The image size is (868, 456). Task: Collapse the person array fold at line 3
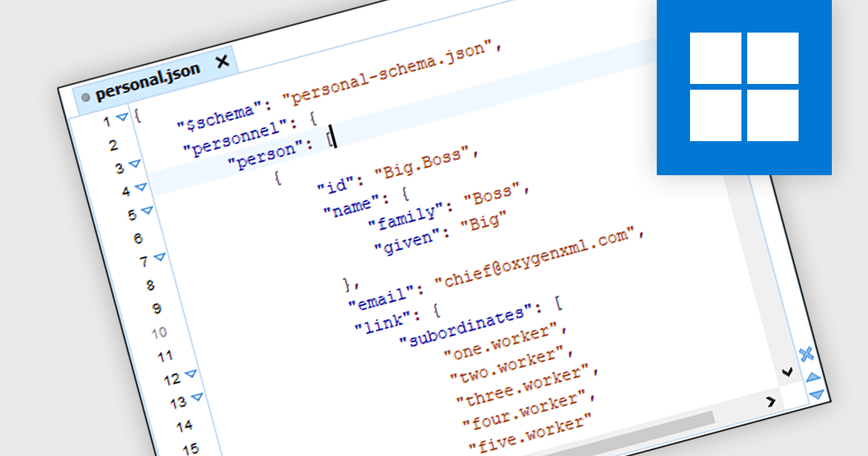pos(135,163)
